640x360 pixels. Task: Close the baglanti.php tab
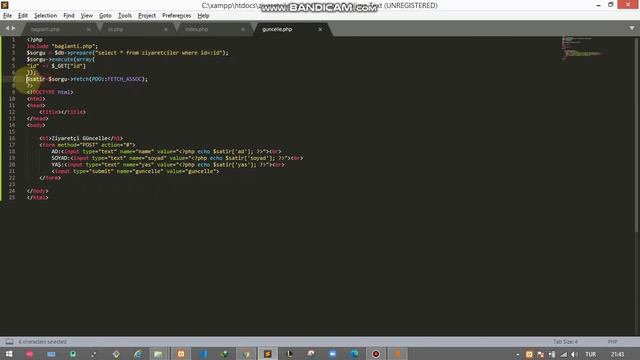coord(89,29)
